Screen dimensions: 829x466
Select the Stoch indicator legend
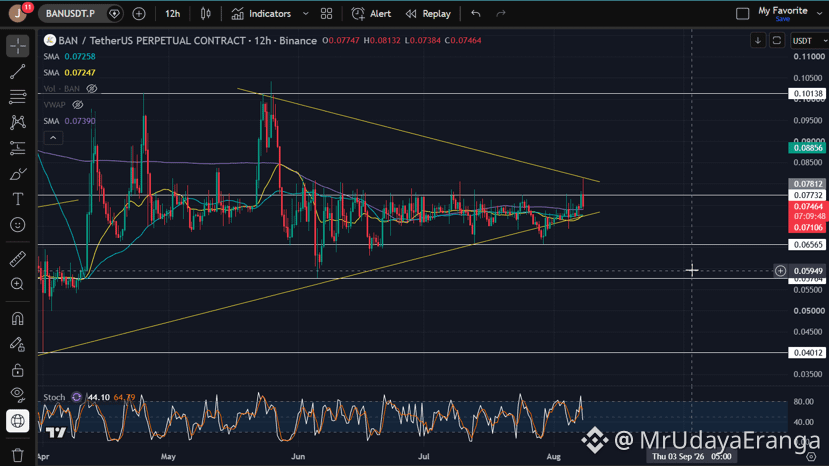click(x=54, y=397)
